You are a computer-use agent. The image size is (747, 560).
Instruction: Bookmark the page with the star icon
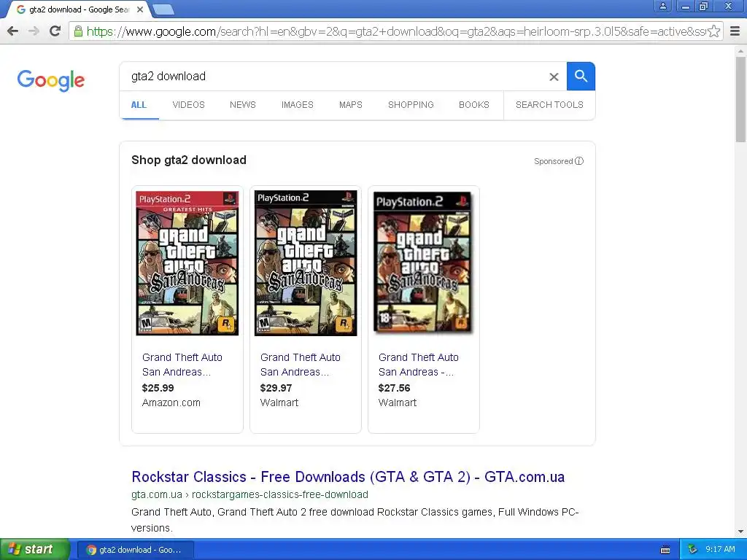(x=713, y=31)
